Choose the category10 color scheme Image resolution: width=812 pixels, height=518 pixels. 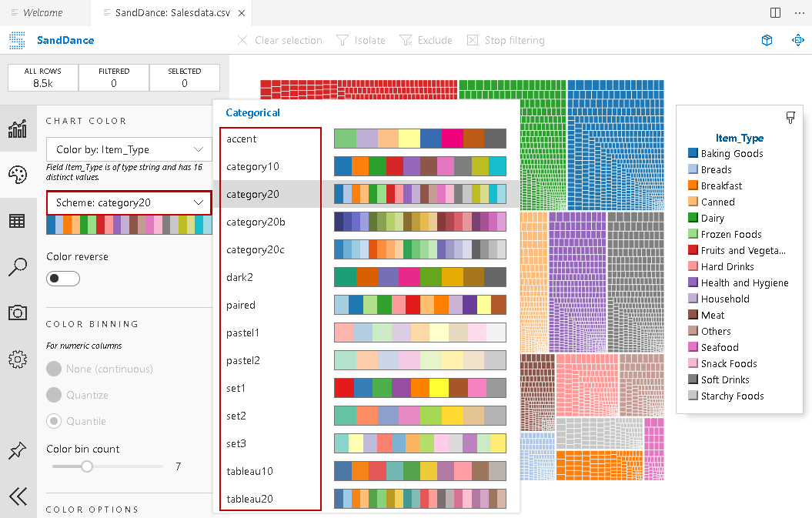pos(366,166)
